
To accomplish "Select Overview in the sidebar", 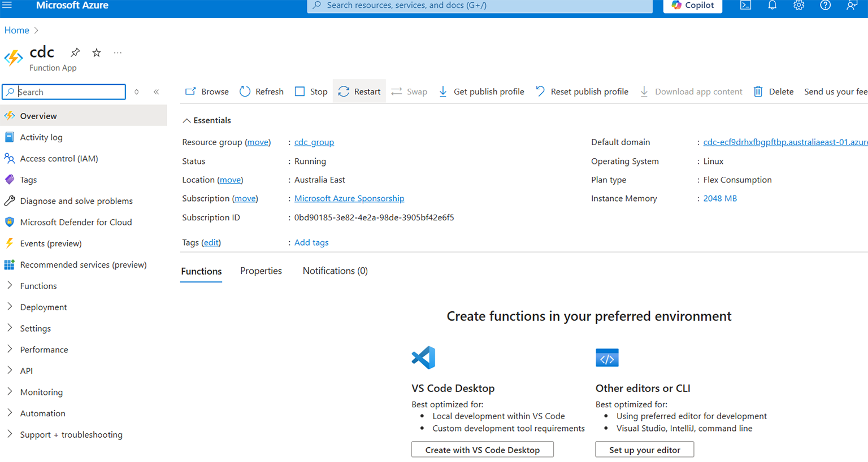I will coord(84,116).
